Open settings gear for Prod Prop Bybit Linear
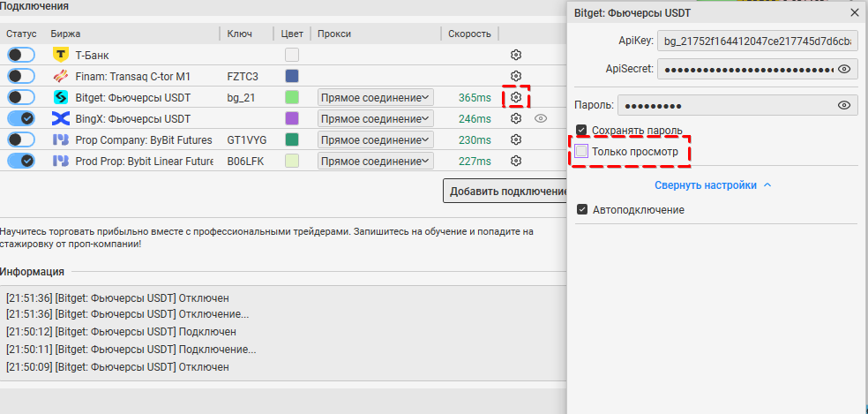The width and height of the screenshot is (868, 414). click(516, 161)
